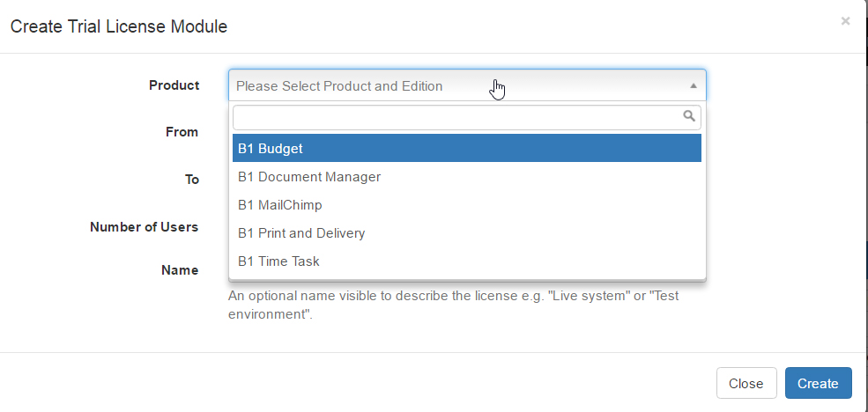
Task: Click the magnifier icon in the search box
Action: [689, 116]
